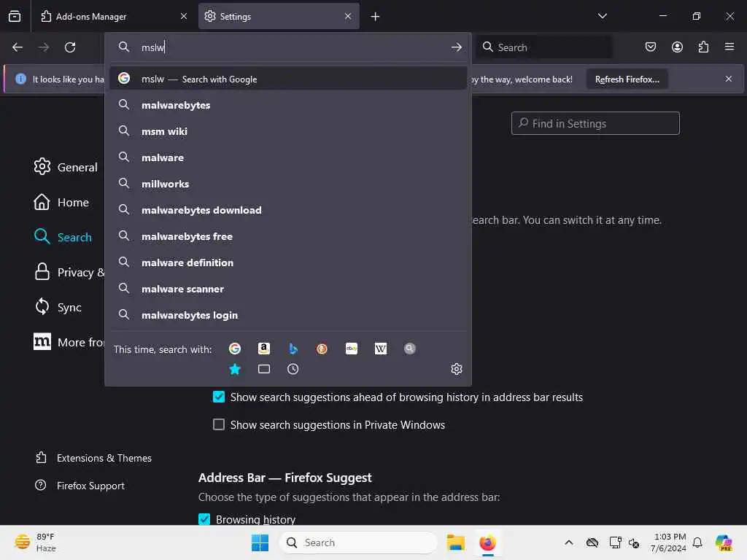The height and width of the screenshot is (560, 747).
Task: Choose the 'msm wiki' suggestion
Action: click(x=287, y=131)
